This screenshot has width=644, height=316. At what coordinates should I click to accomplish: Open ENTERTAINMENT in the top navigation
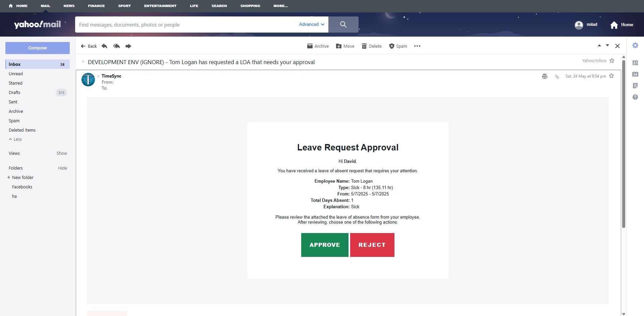160,6
